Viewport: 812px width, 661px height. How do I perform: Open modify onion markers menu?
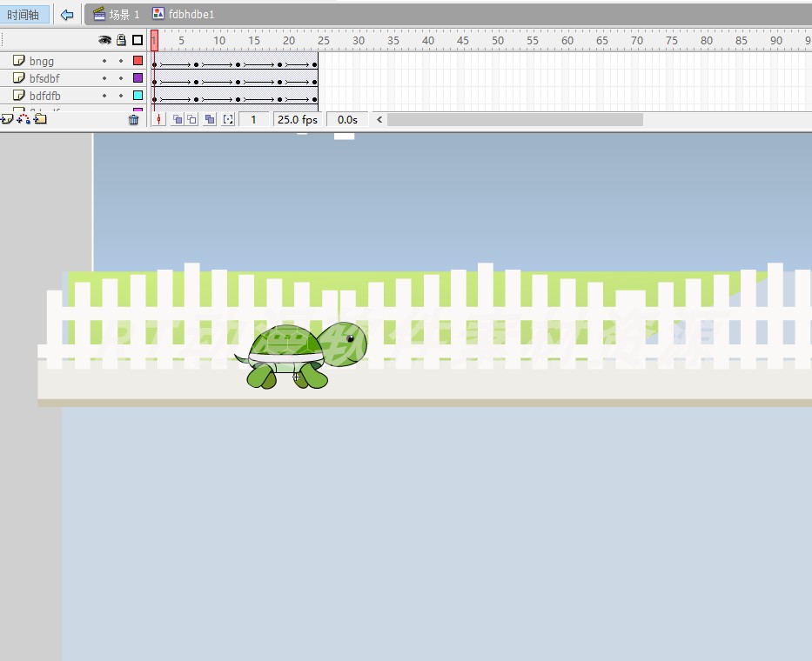click(228, 119)
